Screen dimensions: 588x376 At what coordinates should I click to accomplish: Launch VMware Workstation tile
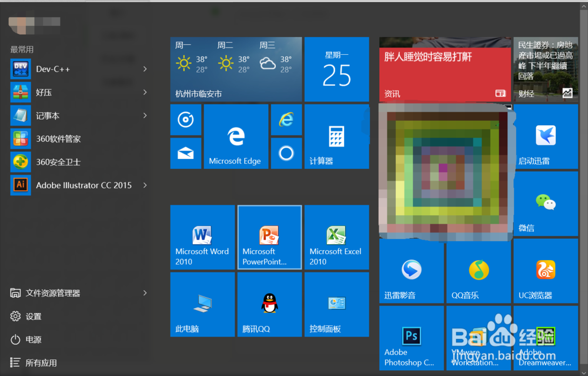point(479,338)
